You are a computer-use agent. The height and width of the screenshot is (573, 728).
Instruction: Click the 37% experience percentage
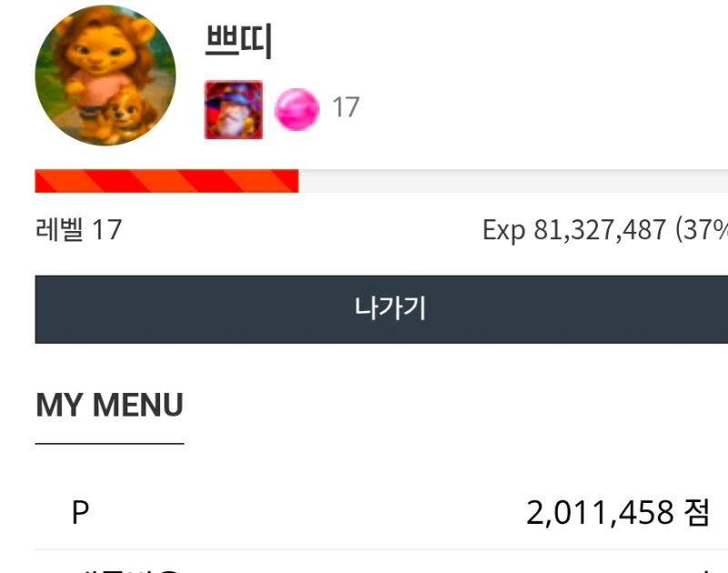tap(702, 230)
